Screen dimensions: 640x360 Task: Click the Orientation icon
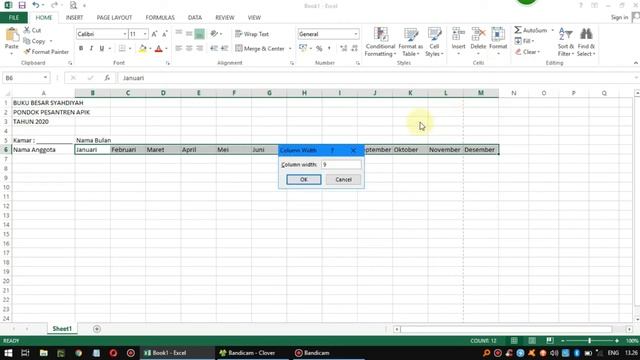214,34
